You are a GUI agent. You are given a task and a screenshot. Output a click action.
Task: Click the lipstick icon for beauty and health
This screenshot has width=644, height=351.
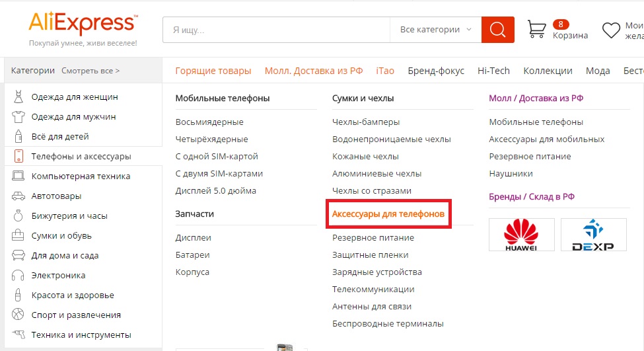pyautogui.click(x=18, y=295)
